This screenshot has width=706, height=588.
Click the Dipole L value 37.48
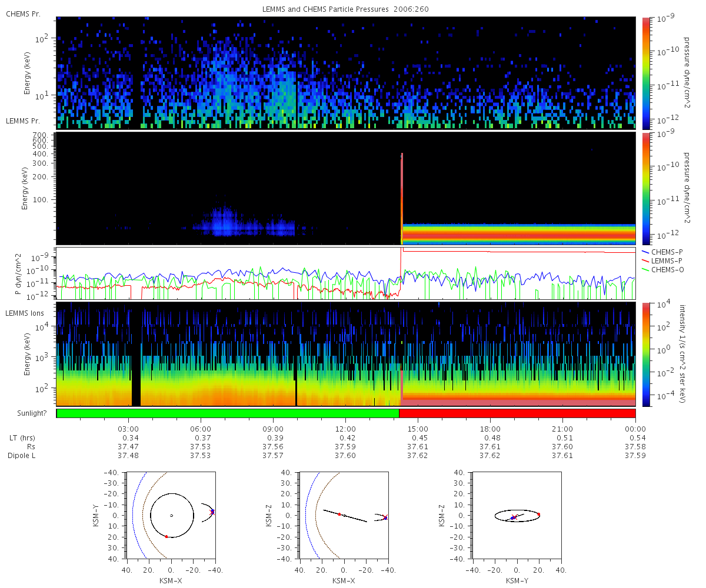[128, 456]
